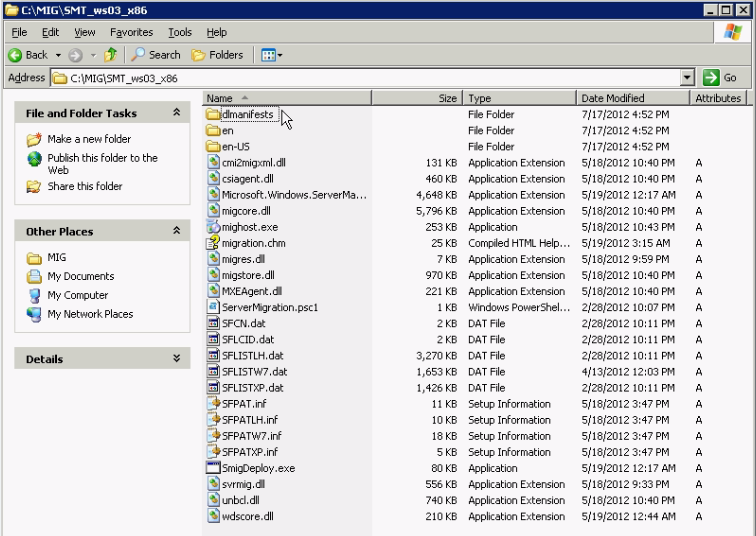Select SFLISTLH.dat file icon
The image size is (756, 536).
point(213,355)
